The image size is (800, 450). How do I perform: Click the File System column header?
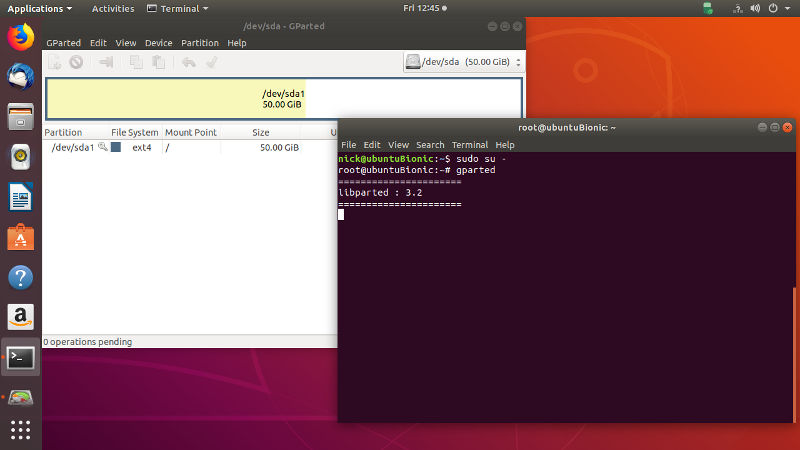(x=135, y=132)
